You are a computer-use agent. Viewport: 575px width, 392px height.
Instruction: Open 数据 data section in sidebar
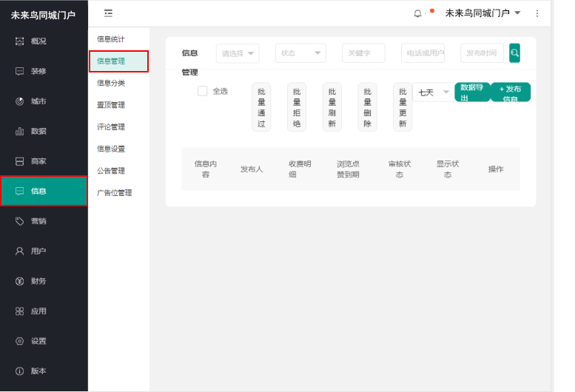(38, 131)
